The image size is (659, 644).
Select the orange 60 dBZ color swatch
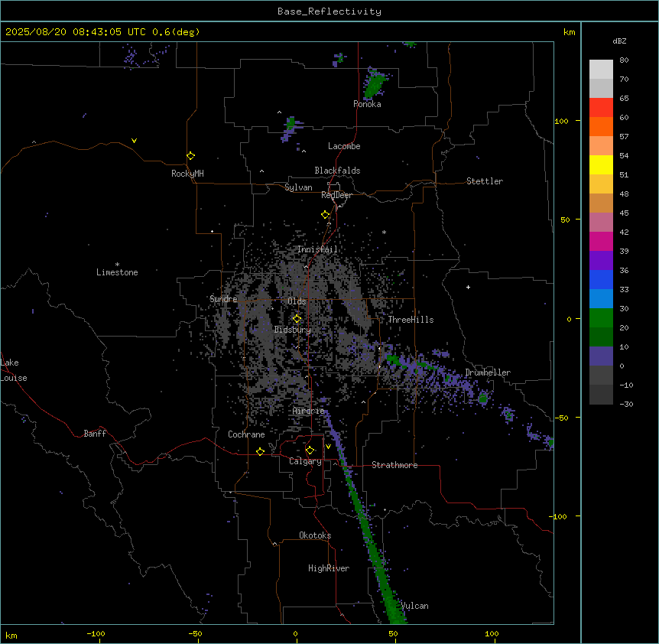coord(601,126)
